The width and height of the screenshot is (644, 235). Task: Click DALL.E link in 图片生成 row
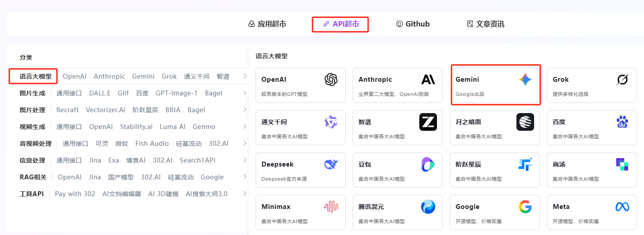[100, 93]
